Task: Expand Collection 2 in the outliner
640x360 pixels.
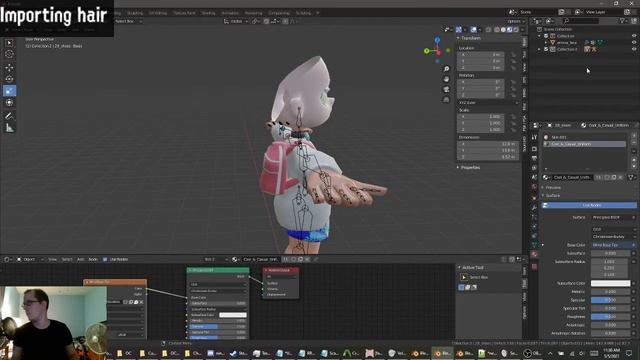Action: (x=540, y=49)
